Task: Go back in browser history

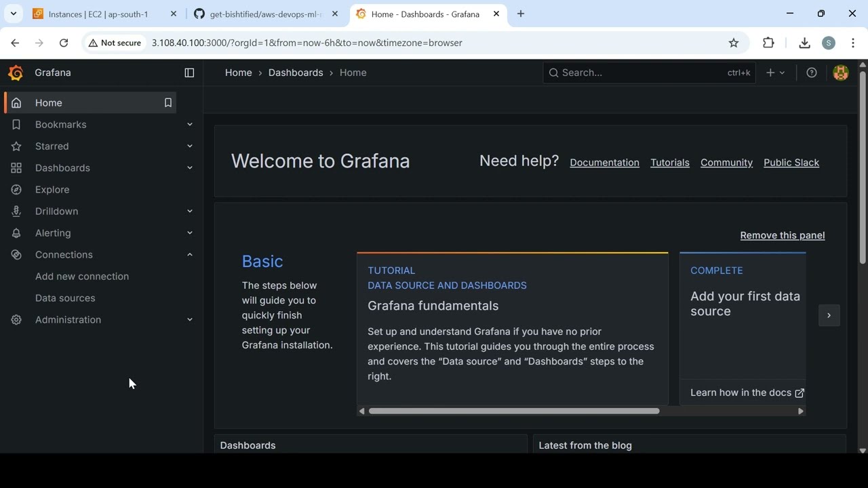Action: 15,43
